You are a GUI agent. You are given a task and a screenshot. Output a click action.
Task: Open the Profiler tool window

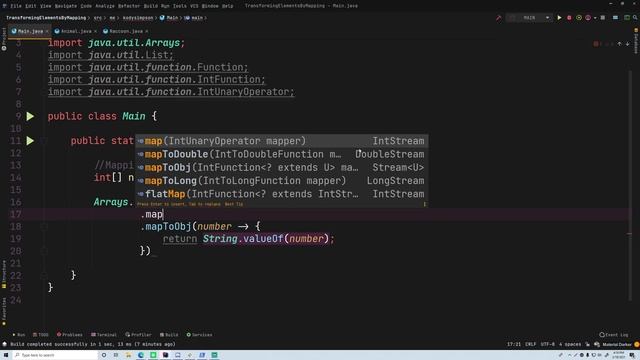[x=138, y=335]
